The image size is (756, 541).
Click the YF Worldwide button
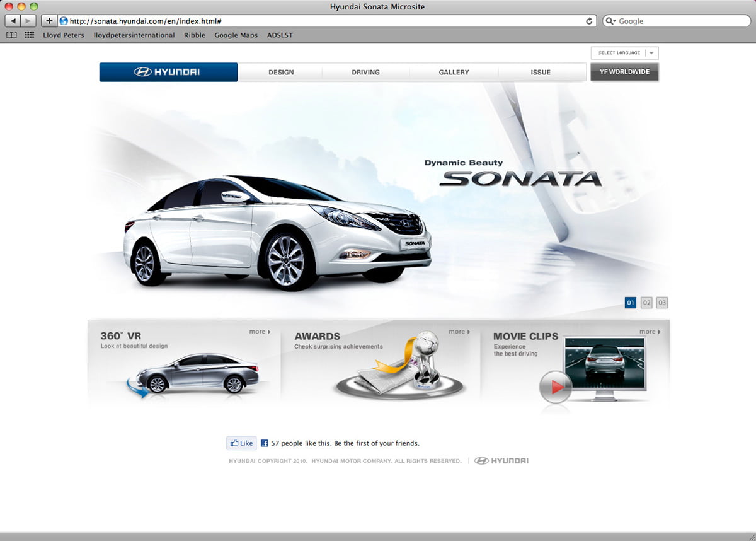click(x=624, y=72)
